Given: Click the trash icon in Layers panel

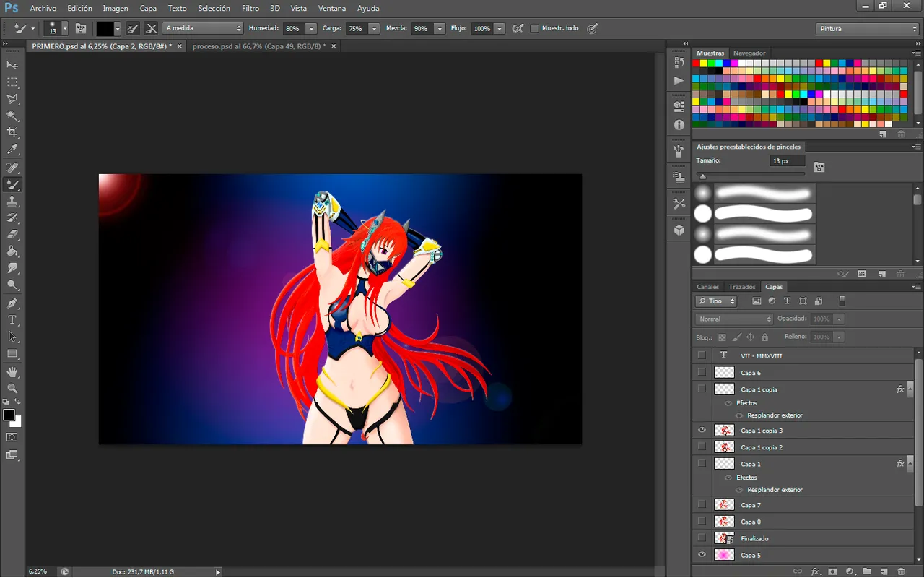Looking at the screenshot, I should coord(901,571).
